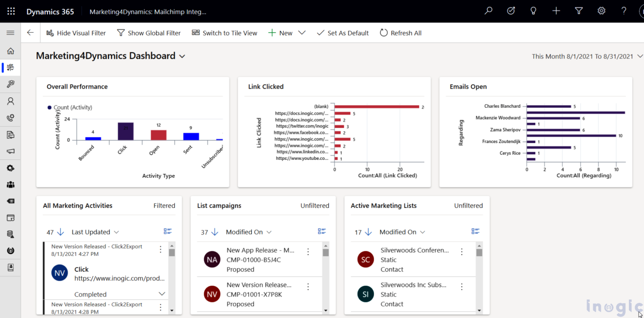644x318 pixels.
Task: Collapse the Completed section of the Click2Export activity
Action: pos(162,294)
